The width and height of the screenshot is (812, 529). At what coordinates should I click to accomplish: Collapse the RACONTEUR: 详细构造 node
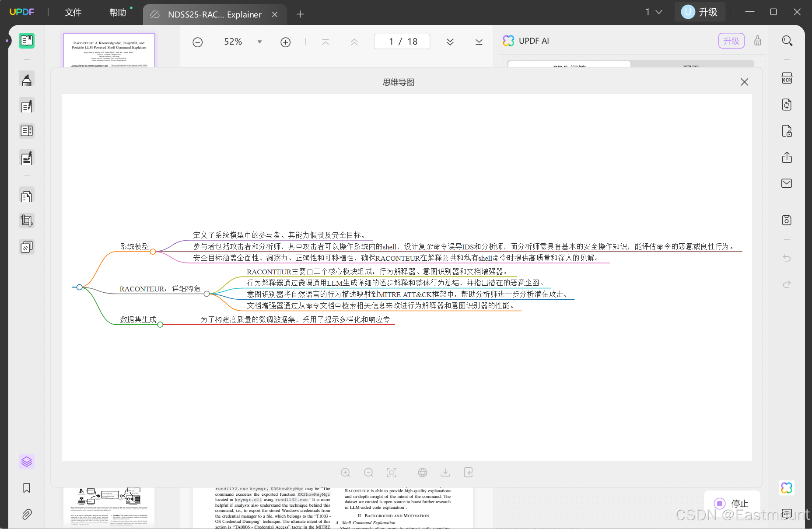pyautogui.click(x=206, y=294)
